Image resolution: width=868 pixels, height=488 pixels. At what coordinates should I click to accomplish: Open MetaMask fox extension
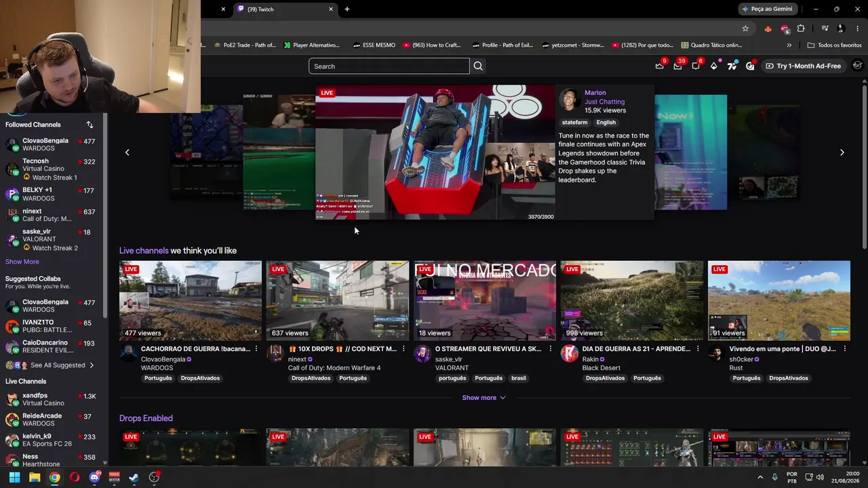768,28
